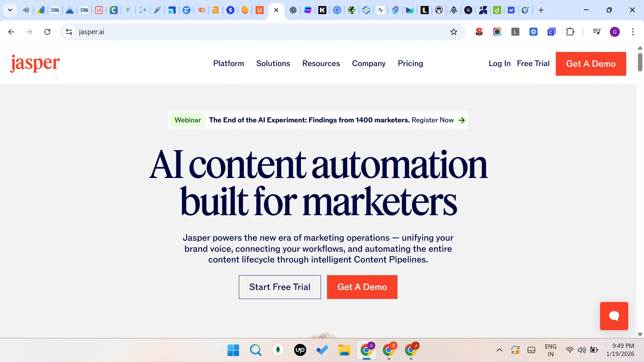Screen dimensions: 644x362
Task: Click the G profile avatar
Action: point(615,32)
